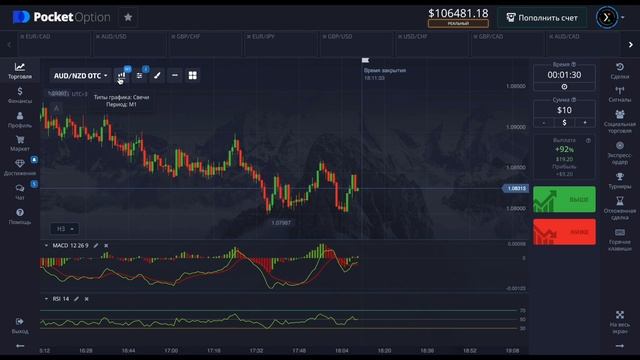Click the info icon beside Сумма
Image resolution: width=640 pixels, height=360 pixels.
pos(573,100)
